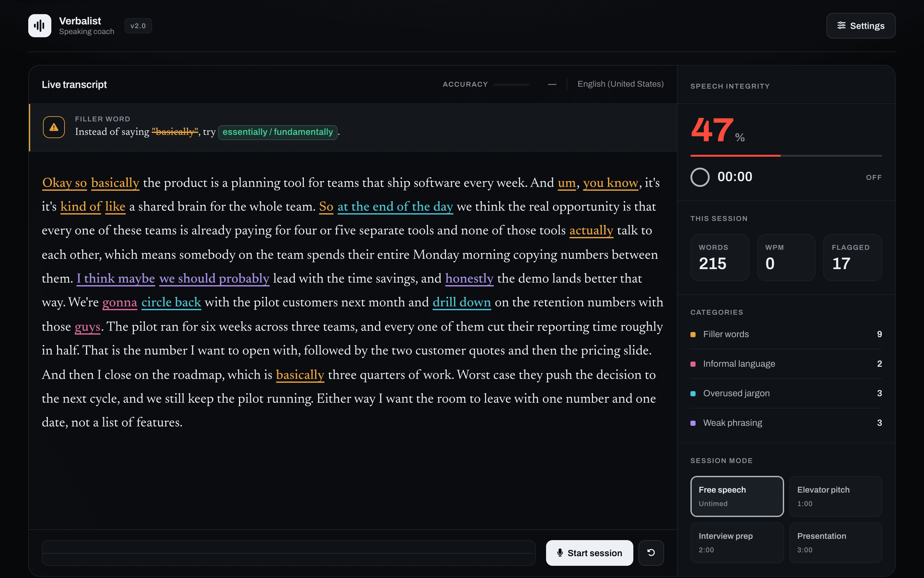
Task: Click the flagged phrase "circle back"
Action: point(171,302)
